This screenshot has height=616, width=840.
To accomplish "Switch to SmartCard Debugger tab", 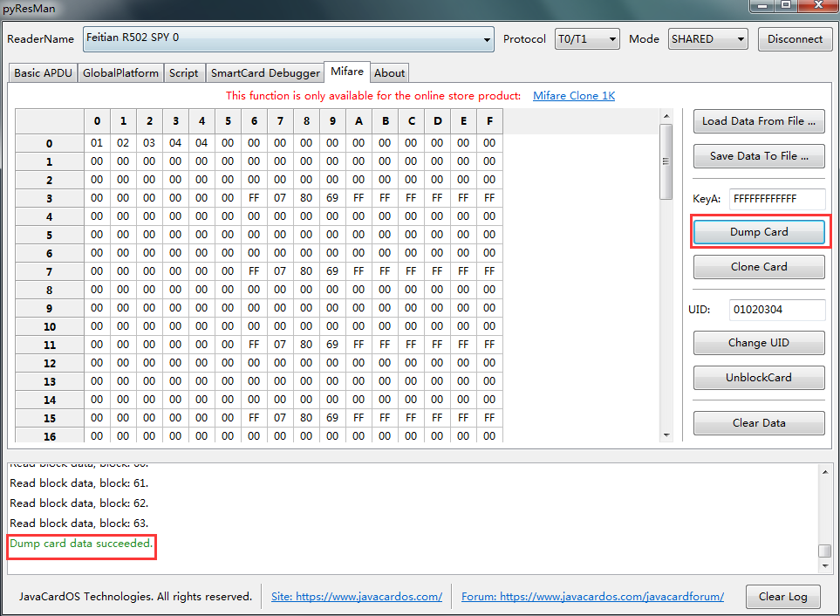I will 265,73.
